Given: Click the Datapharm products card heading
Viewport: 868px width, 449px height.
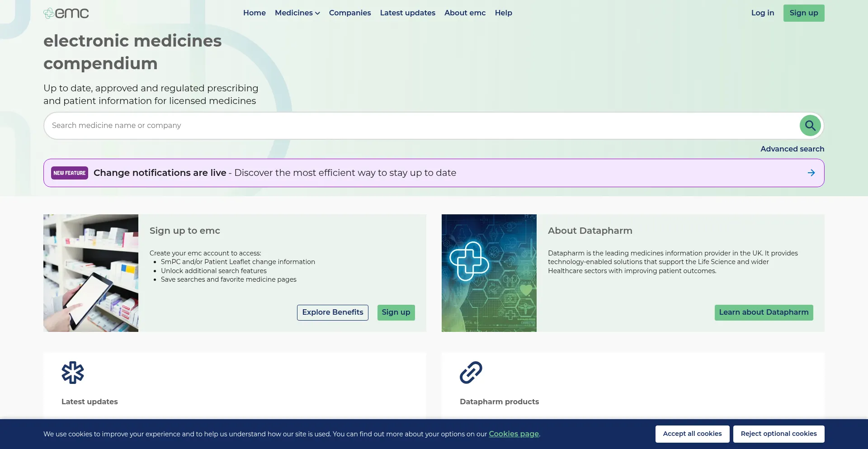Looking at the screenshot, I should tap(500, 402).
